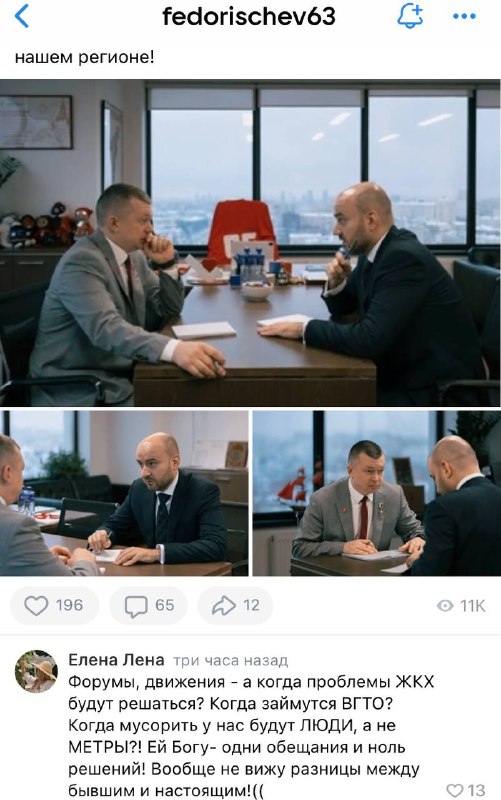Open the three-dot more options menu

464,16
